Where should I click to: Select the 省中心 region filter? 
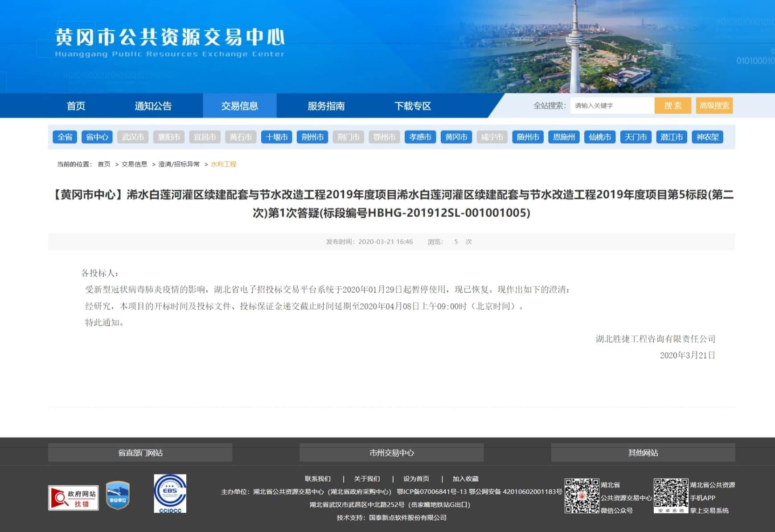coord(97,137)
